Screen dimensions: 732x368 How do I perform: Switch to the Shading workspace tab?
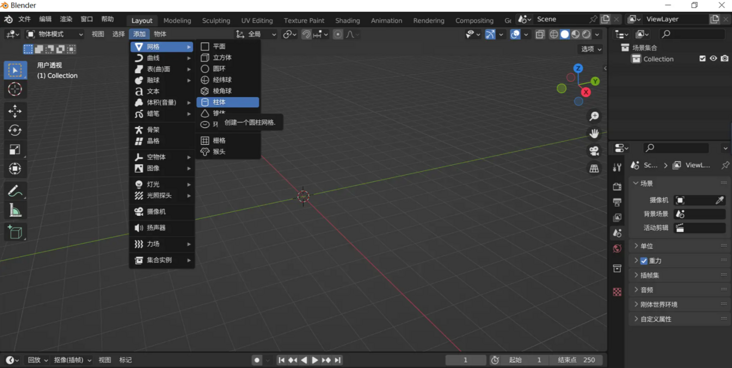(x=347, y=21)
